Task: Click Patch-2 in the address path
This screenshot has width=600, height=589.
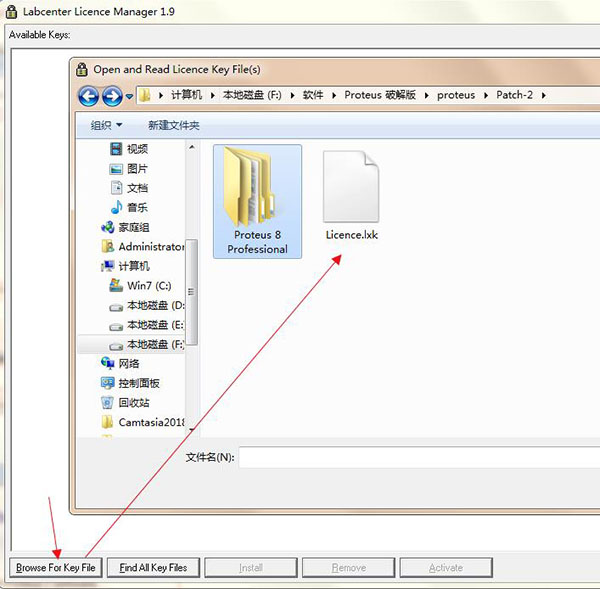Action: coord(514,95)
